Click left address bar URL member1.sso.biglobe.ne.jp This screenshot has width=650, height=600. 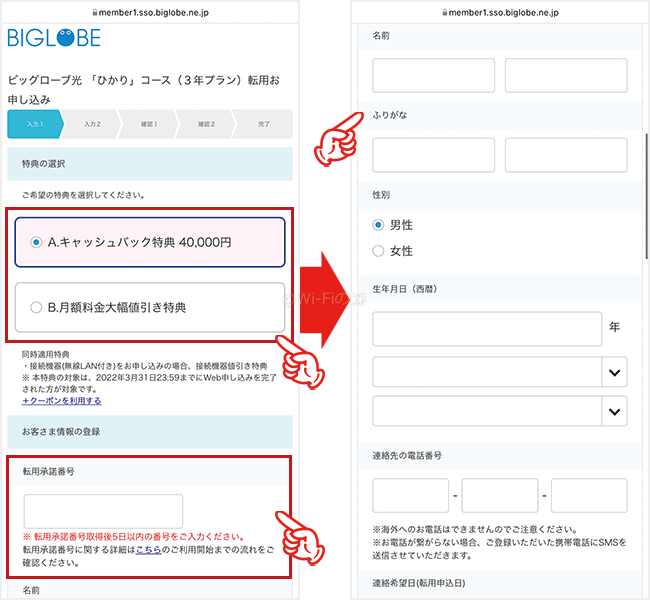[x=153, y=12]
